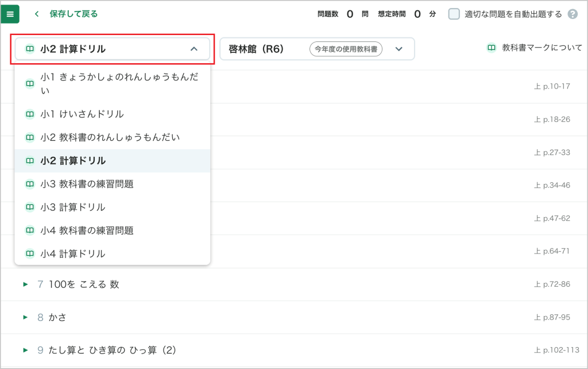Click the back chevron arrow
Screen dimensions: 588x369
pos(36,14)
